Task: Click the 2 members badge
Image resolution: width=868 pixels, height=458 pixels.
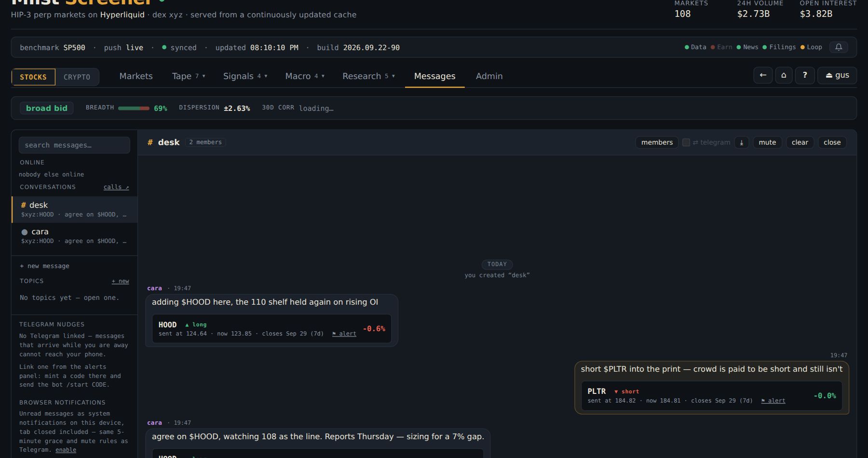Action: [x=205, y=142]
